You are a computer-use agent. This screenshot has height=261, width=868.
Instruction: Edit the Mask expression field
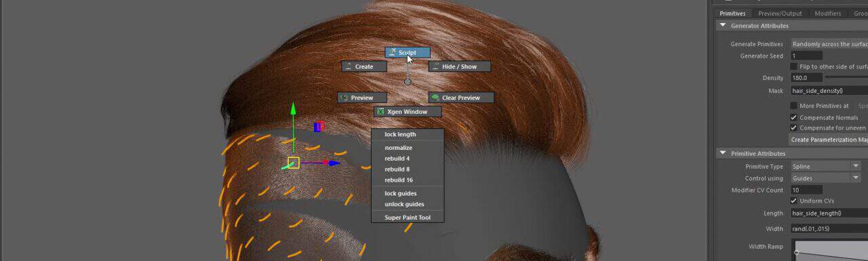click(829, 91)
